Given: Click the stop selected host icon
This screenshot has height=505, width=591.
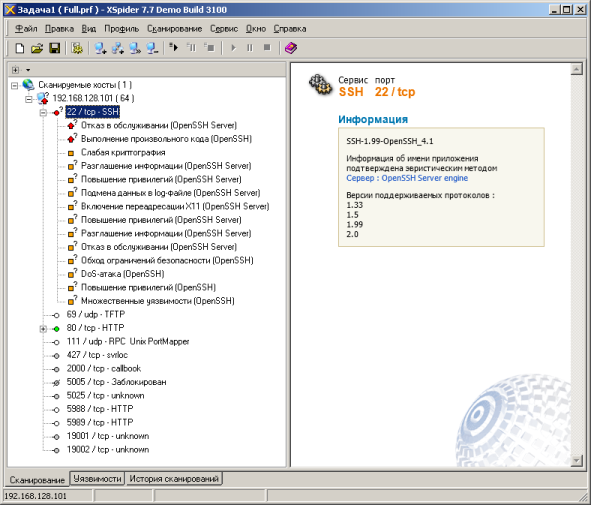Looking at the screenshot, I should (x=209, y=47).
